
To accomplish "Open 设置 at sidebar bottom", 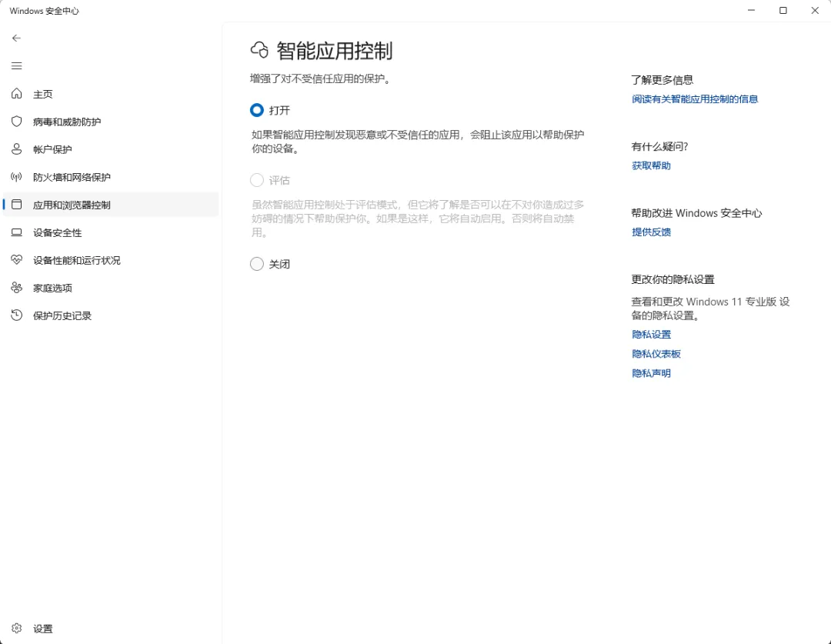I will [x=111, y=629].
